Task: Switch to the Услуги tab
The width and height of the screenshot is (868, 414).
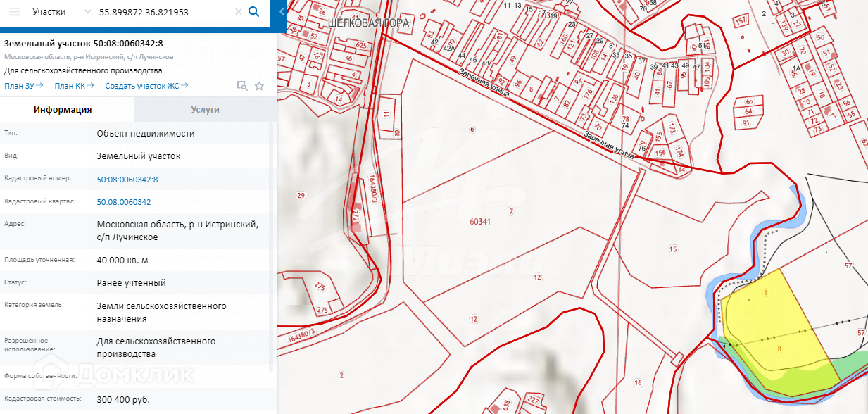Action: point(205,110)
